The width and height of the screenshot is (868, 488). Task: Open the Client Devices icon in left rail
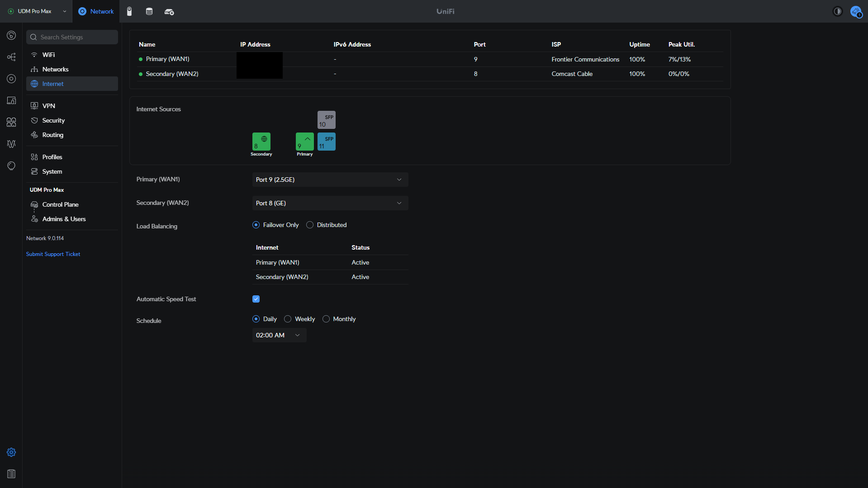pos(11,100)
